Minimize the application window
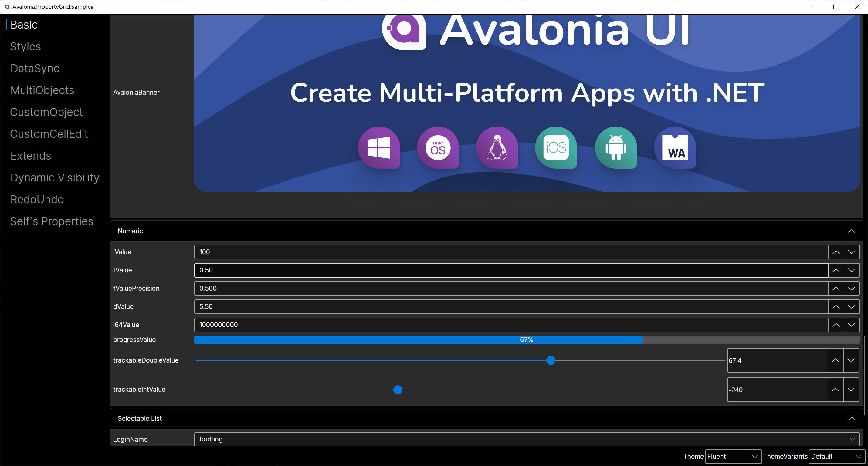The width and height of the screenshot is (868, 466). (x=815, y=7)
